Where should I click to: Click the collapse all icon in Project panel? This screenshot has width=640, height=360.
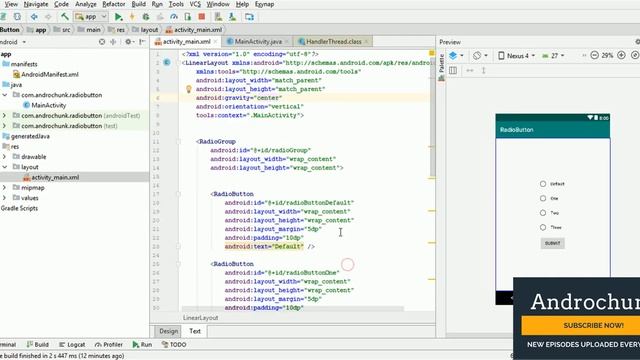coord(113,42)
